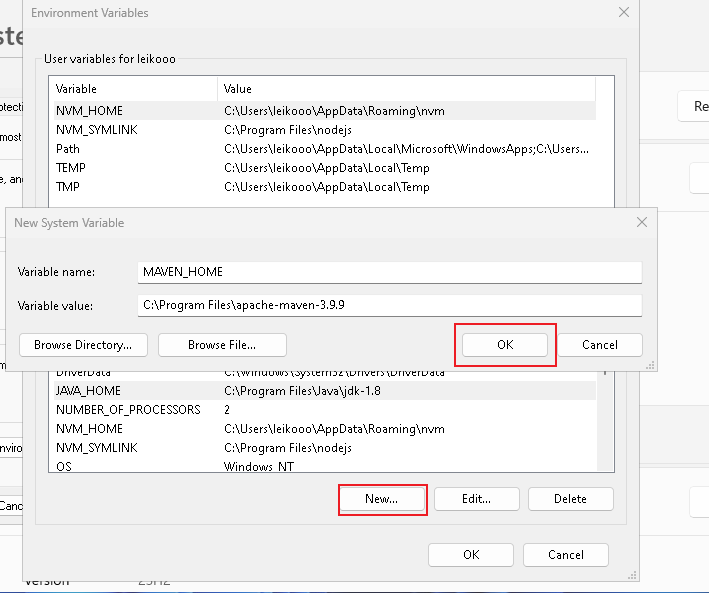Open the Browse File picker
This screenshot has height=593, width=709.
[x=222, y=345]
